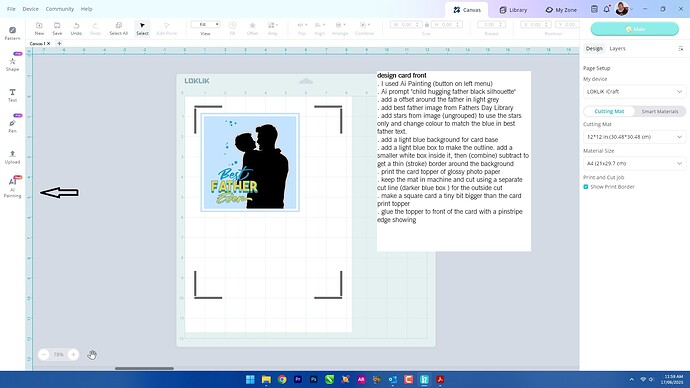Click the Undo toolbar icon
This screenshot has width=690, height=388.
76,29
